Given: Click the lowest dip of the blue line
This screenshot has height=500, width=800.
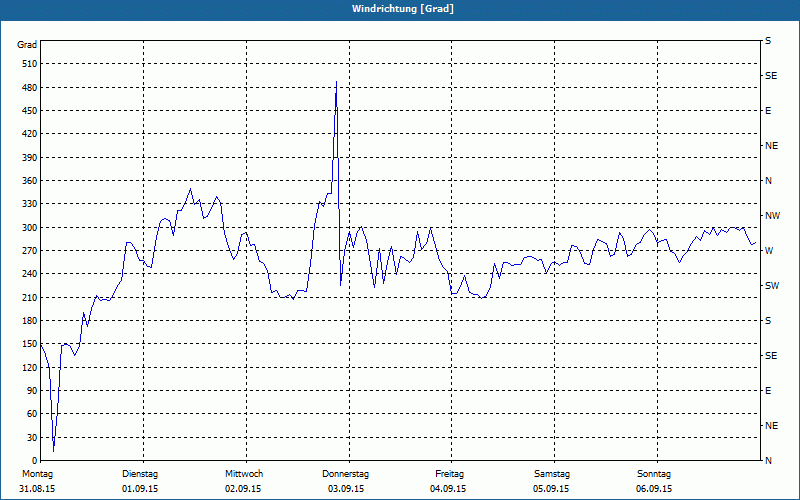Looking at the screenshot, I should [x=54, y=451].
